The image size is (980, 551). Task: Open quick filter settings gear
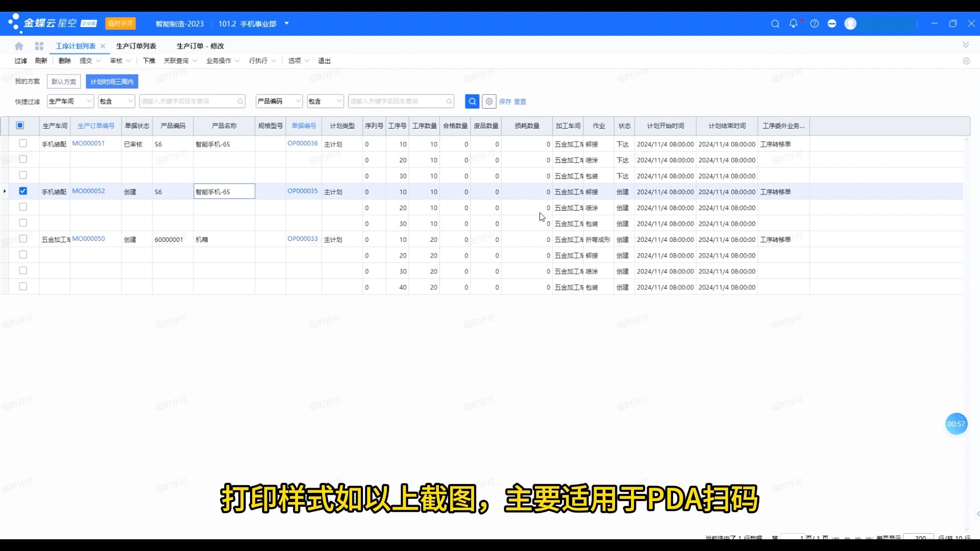(489, 102)
